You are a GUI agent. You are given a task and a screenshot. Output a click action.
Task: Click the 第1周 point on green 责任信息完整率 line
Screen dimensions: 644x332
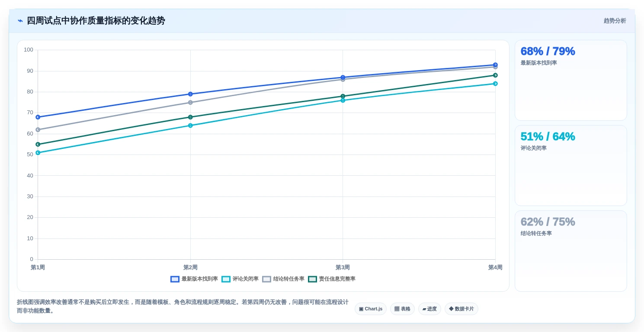point(38,145)
